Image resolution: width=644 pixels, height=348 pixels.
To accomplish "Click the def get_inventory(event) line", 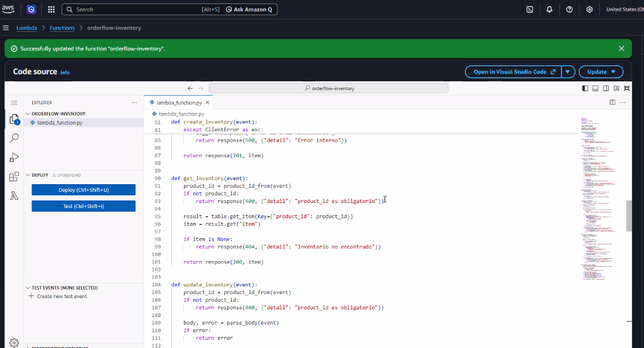I will tap(209, 179).
